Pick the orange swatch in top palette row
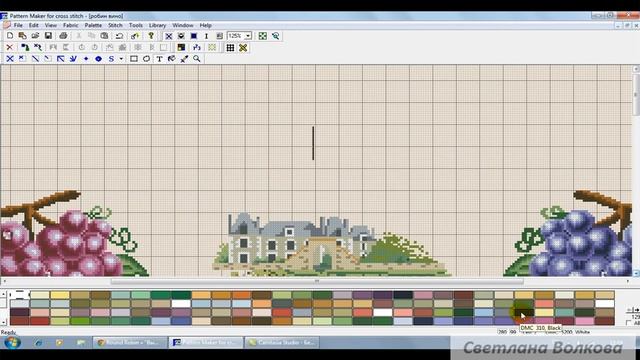Screen dimensions: 640x360 [x=242, y=295]
